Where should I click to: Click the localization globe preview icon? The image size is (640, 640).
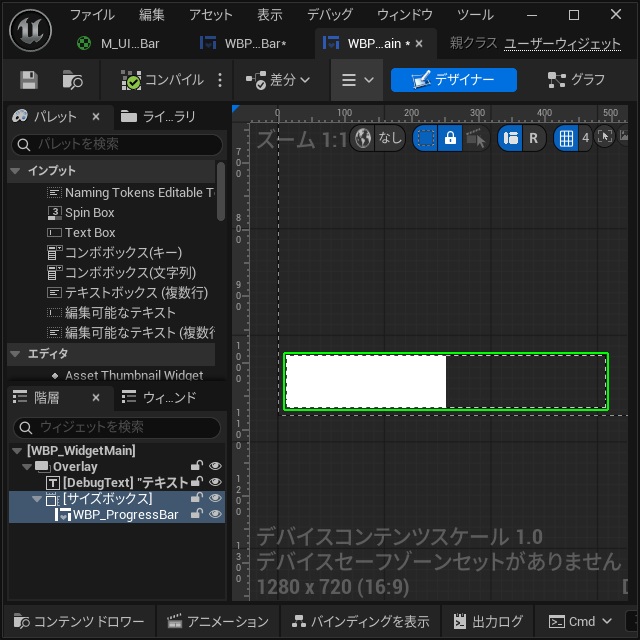click(363, 138)
